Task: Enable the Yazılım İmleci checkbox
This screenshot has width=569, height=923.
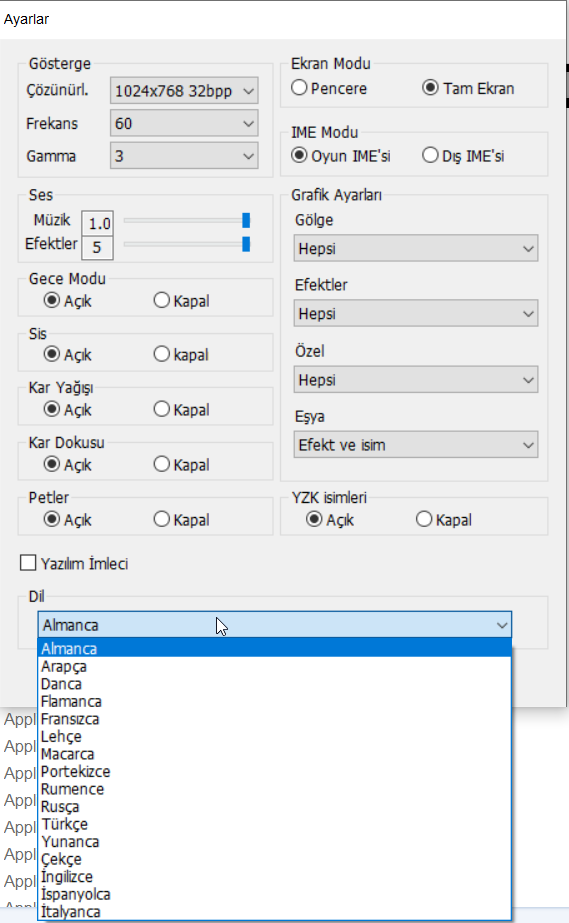Action: point(28,563)
